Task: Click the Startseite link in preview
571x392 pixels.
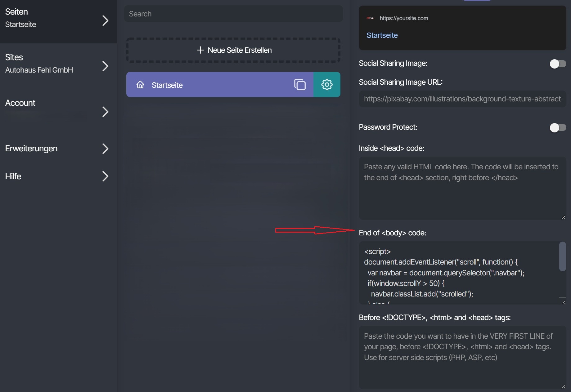Action: [x=382, y=35]
